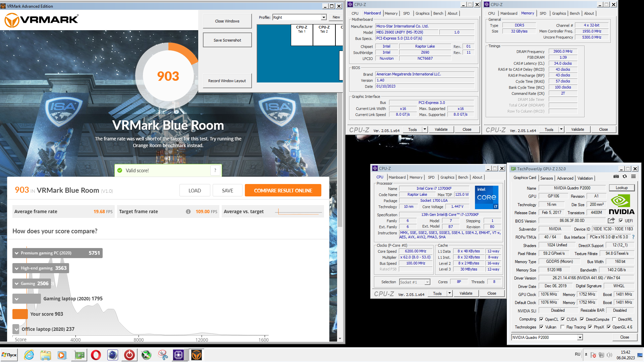
Task: Open Graphics tab in the Memory CPU-Z window
Action: (559, 13)
